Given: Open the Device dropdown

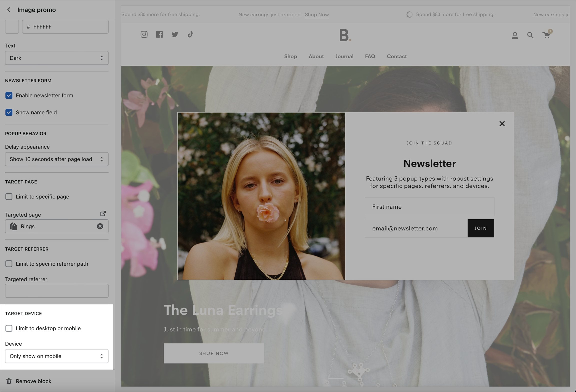Looking at the screenshot, I should 57,356.
